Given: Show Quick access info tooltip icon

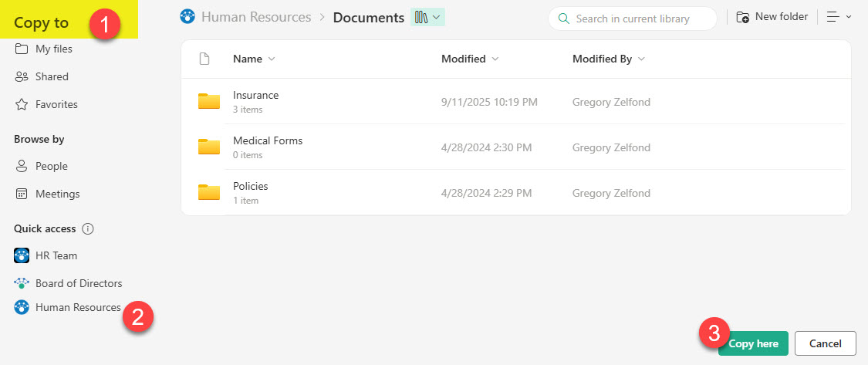Looking at the screenshot, I should tap(87, 228).
